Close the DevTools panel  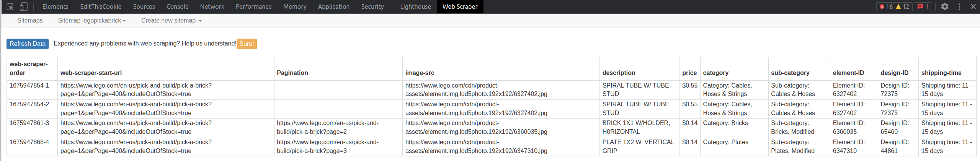[x=973, y=7]
